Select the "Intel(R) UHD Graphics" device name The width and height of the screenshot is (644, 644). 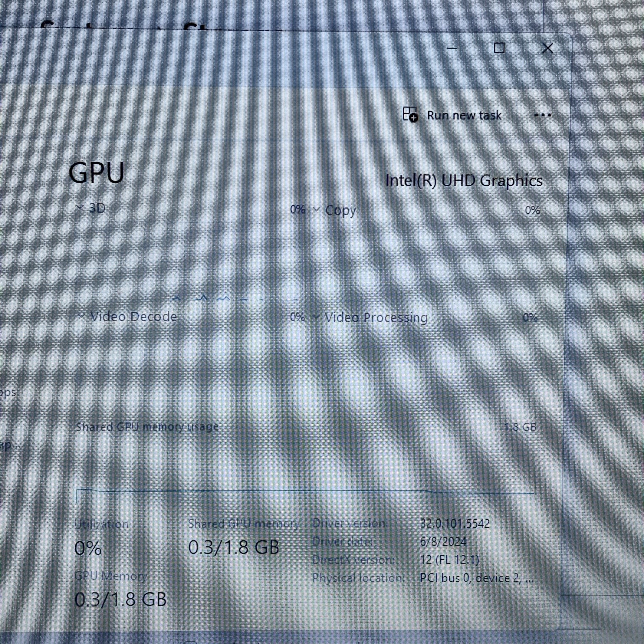(x=464, y=181)
